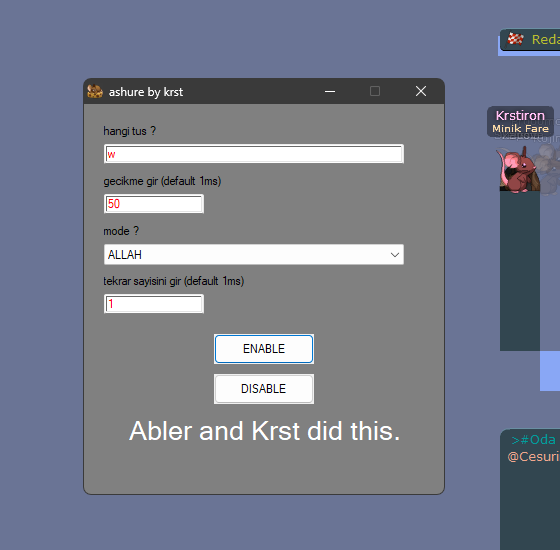Click the 'mode ?' label
Image resolution: width=560 pixels, height=550 pixels.
tap(121, 231)
